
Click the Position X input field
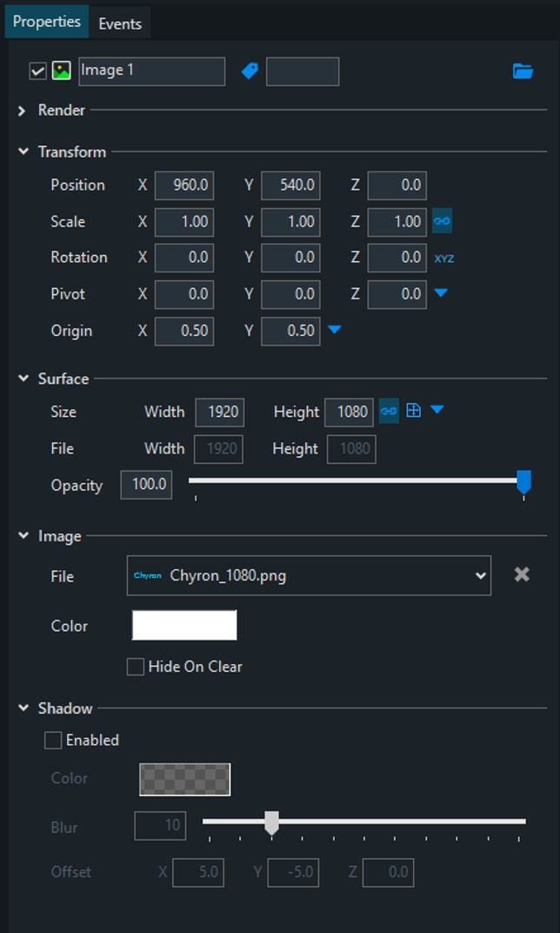coord(184,185)
